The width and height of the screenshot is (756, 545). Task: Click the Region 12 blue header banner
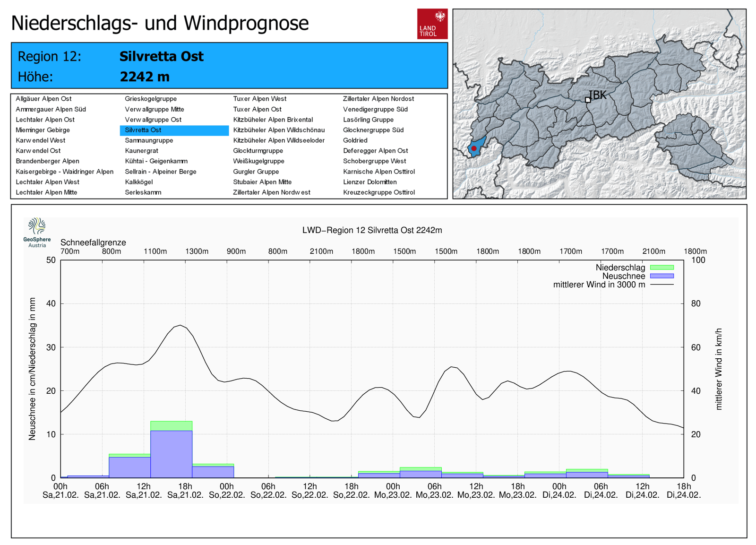point(229,66)
